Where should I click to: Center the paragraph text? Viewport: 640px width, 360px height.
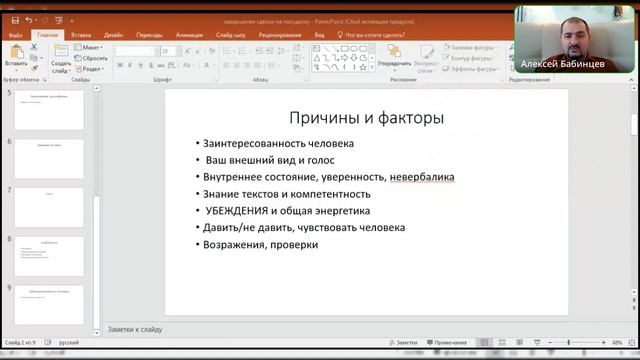[x=237, y=65]
